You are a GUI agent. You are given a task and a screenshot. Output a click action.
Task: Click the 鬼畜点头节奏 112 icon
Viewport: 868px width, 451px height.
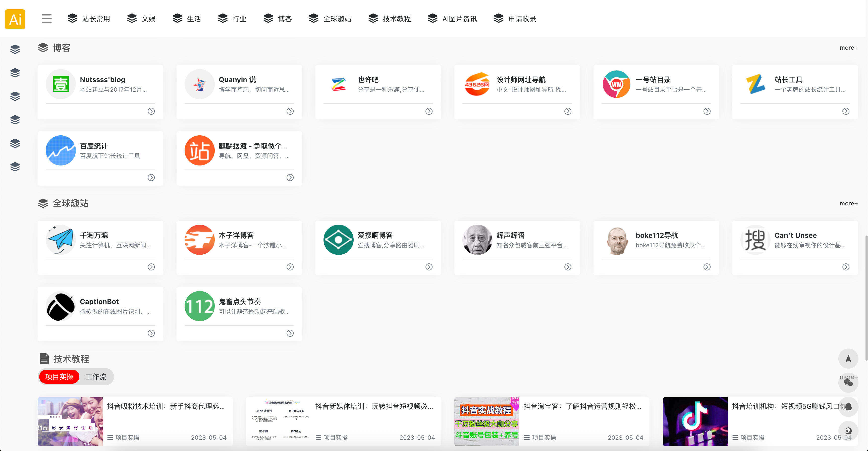199,306
